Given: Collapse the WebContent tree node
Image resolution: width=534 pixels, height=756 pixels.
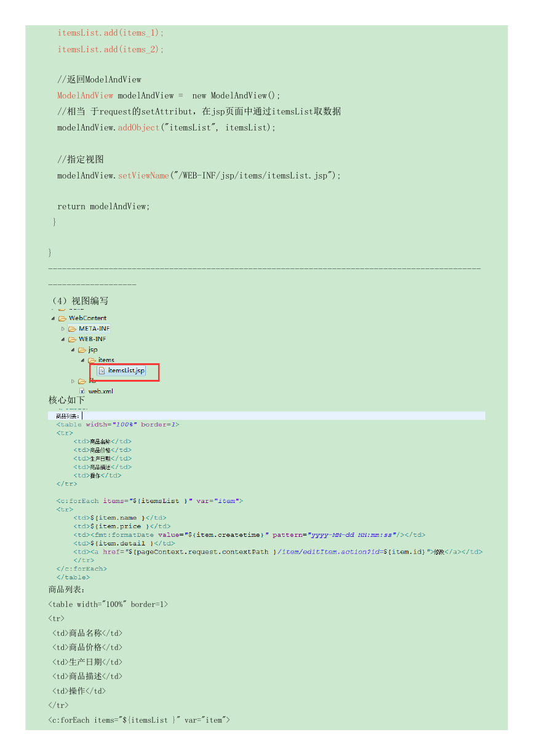Looking at the screenshot, I should point(53,318).
